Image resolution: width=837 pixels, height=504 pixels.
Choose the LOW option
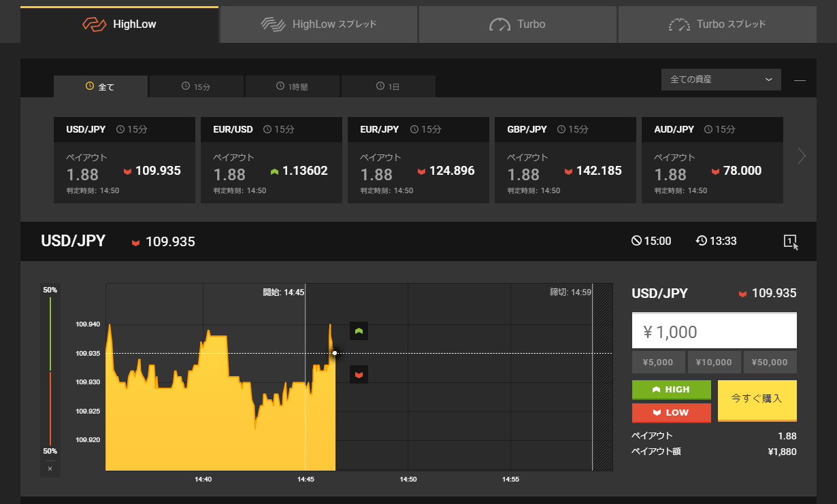tap(672, 413)
